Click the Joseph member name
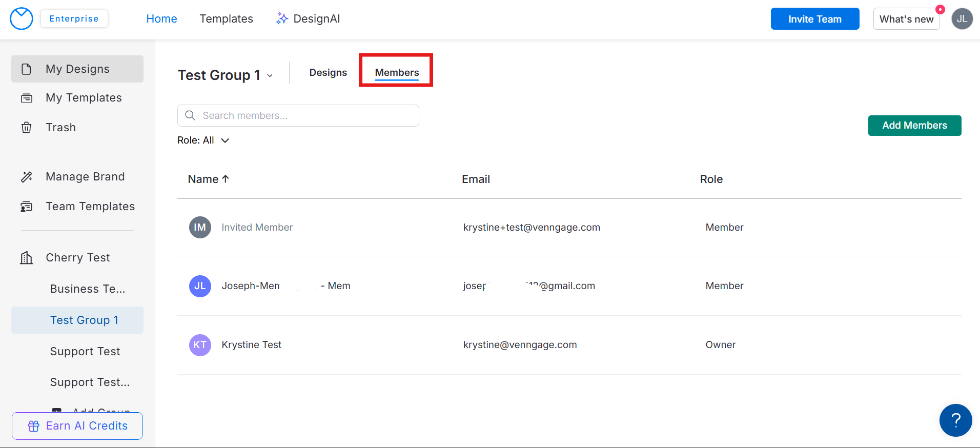 pyautogui.click(x=286, y=286)
